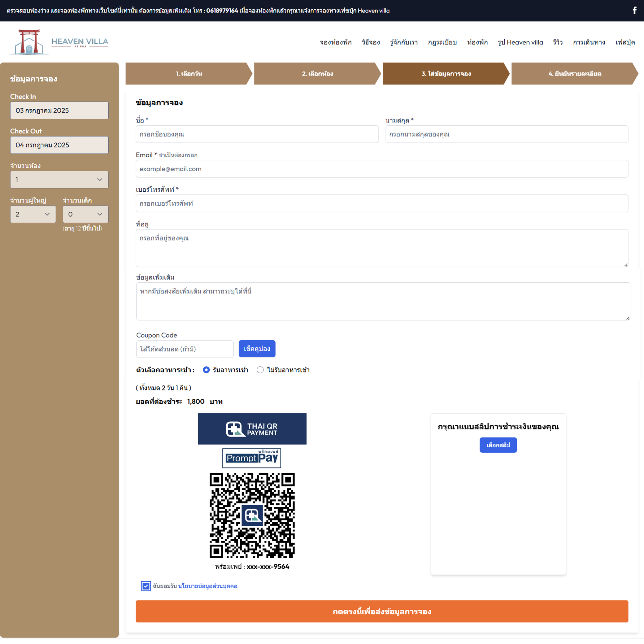
Task: Click the 1,800 amount due text
Action: (x=196, y=401)
